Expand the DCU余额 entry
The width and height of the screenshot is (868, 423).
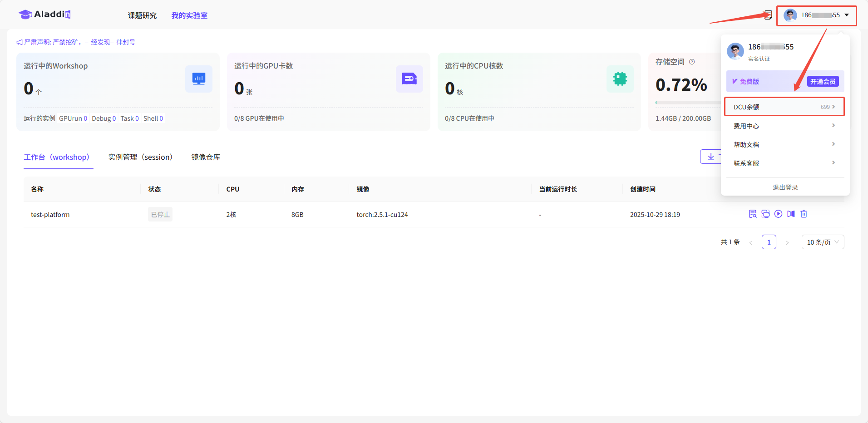(784, 107)
